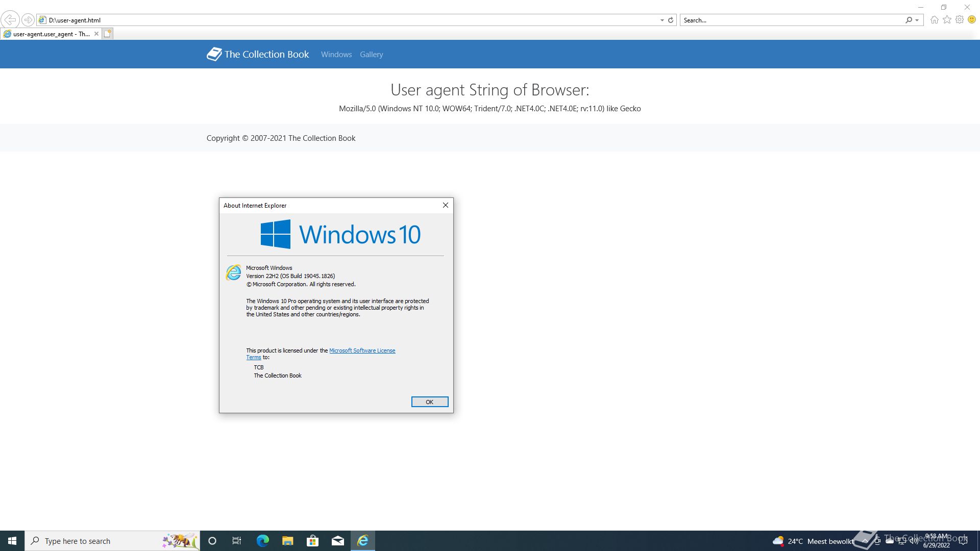Open the weather widget showing 24°C
Screen dimensions: 980x551
(x=813, y=541)
